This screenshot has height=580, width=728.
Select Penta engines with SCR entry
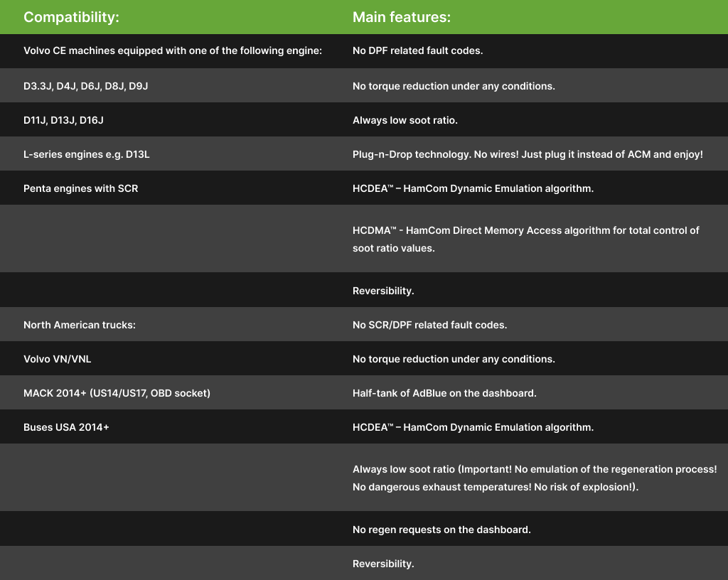click(80, 188)
